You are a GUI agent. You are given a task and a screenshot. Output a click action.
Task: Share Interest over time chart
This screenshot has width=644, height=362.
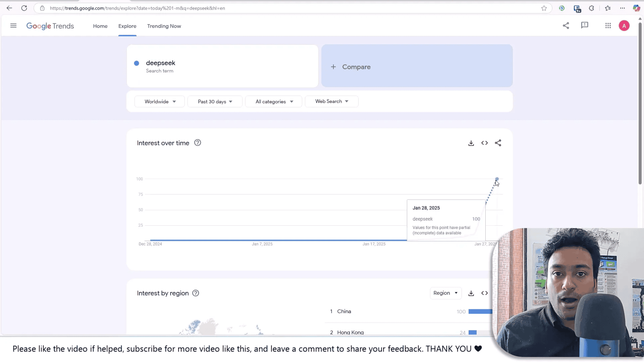498,143
